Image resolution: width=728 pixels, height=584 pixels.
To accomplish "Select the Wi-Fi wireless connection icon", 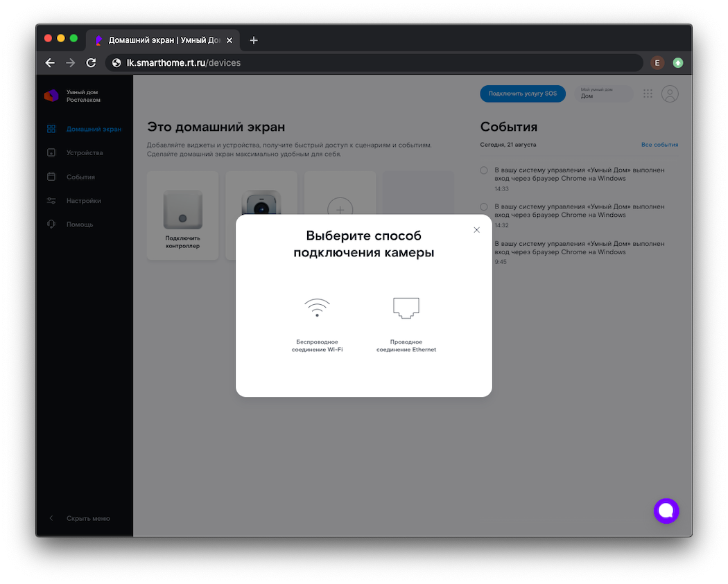I will pyautogui.click(x=317, y=308).
